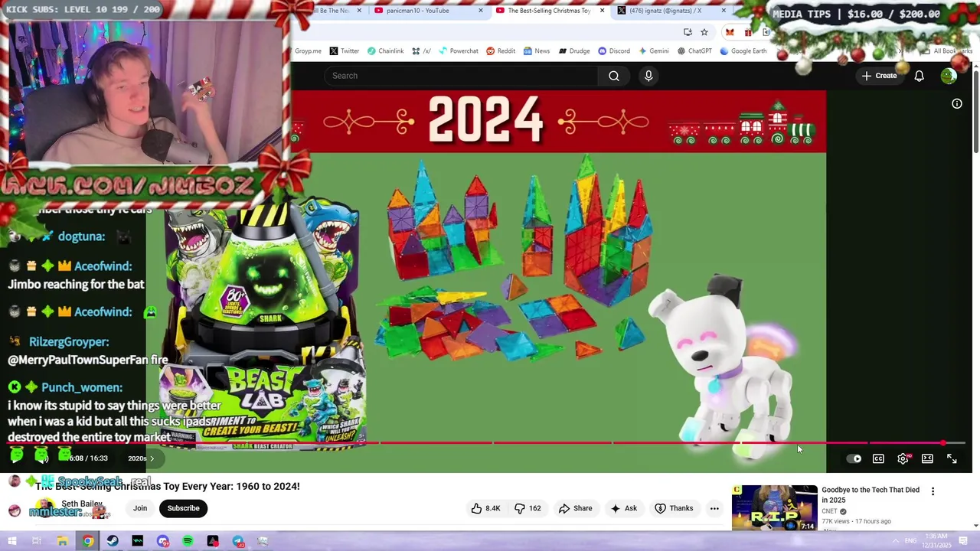Click the MetaMask fox extension icon

(x=730, y=32)
